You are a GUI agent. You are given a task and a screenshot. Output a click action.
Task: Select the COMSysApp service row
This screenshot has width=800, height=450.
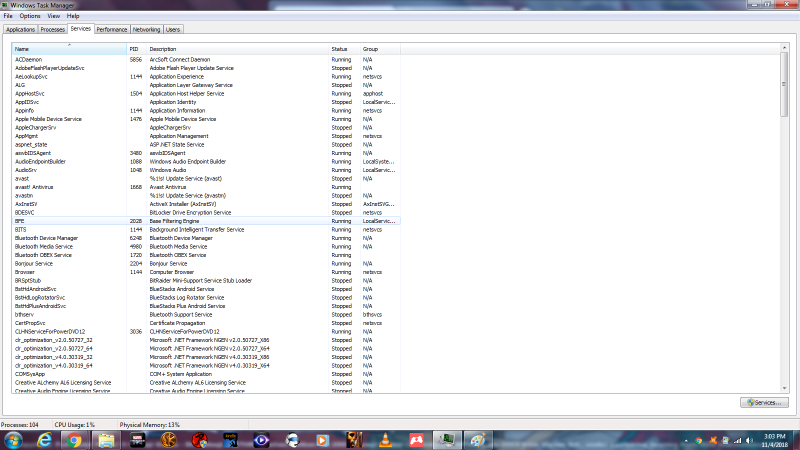[x=206, y=374]
